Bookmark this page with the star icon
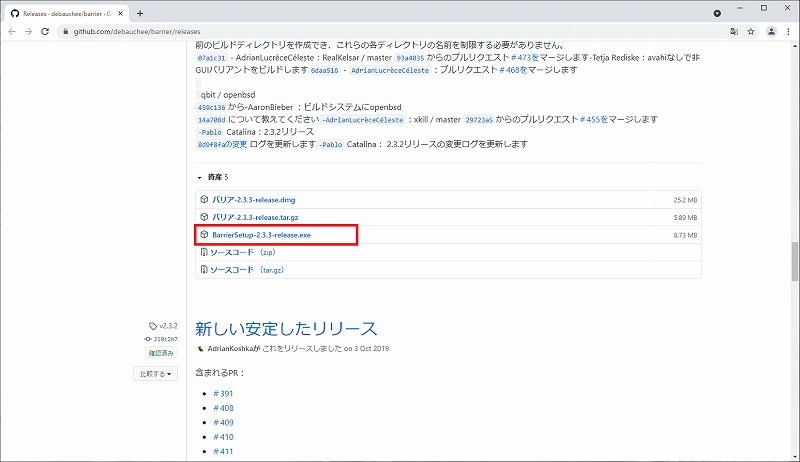The height and width of the screenshot is (462, 800). click(751, 32)
